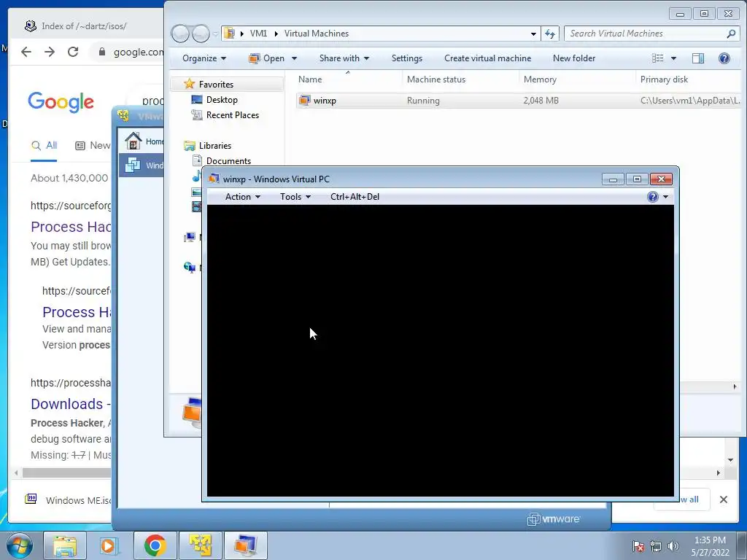Click the Google logo

click(x=61, y=102)
